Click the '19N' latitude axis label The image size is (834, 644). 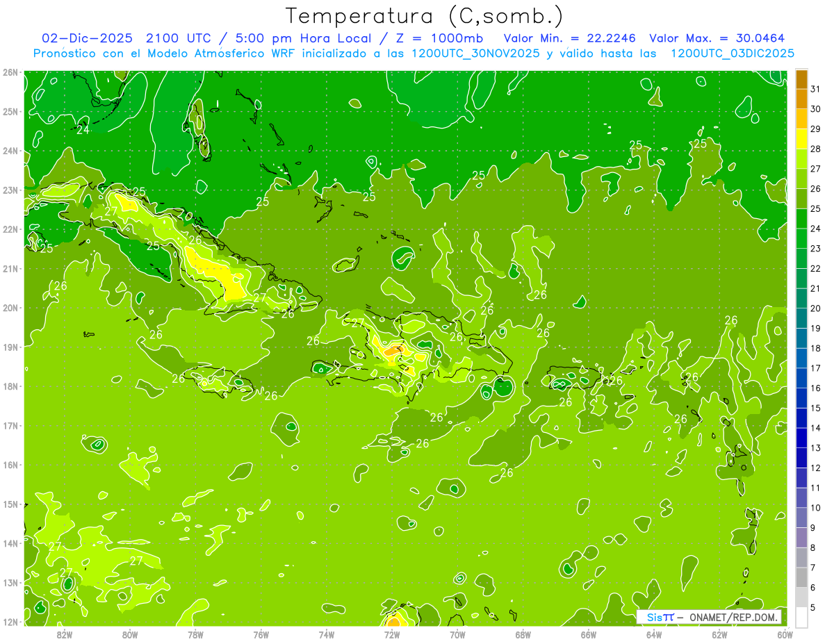[10, 347]
